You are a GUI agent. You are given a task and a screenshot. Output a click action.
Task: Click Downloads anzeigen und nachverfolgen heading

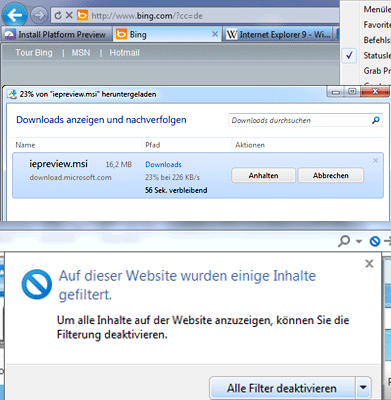(x=101, y=120)
